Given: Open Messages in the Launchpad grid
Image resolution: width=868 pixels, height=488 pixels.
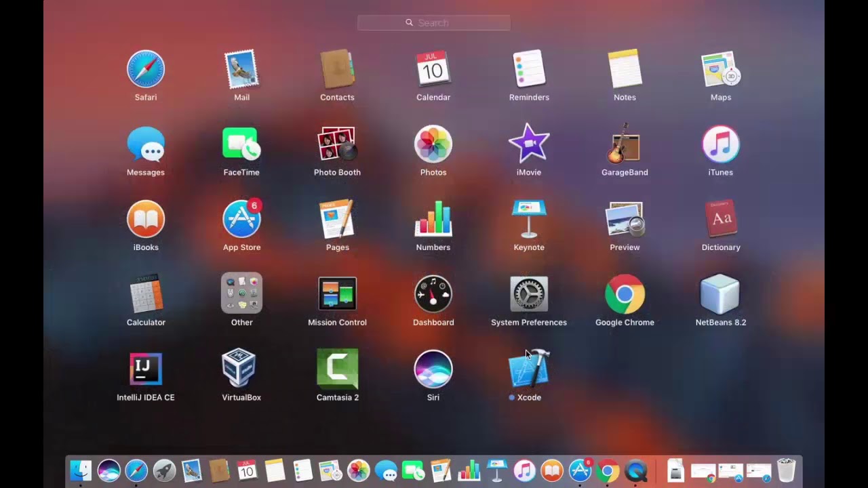Looking at the screenshot, I should tap(146, 144).
